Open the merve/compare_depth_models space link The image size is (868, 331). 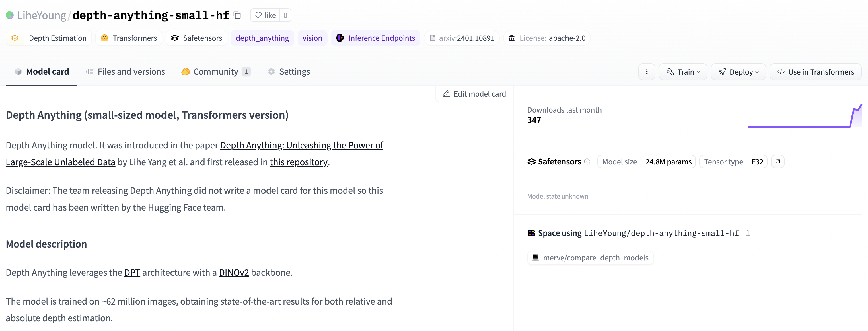click(590, 257)
